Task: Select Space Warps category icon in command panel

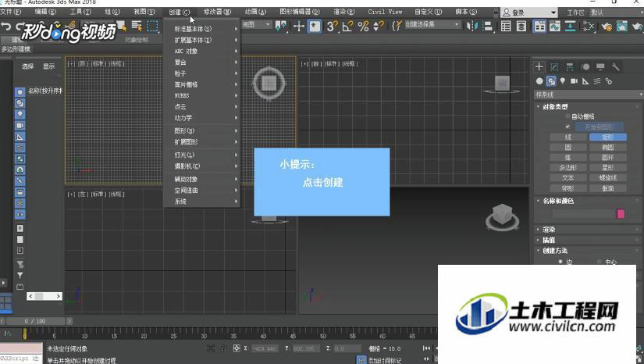Action: click(x=597, y=81)
